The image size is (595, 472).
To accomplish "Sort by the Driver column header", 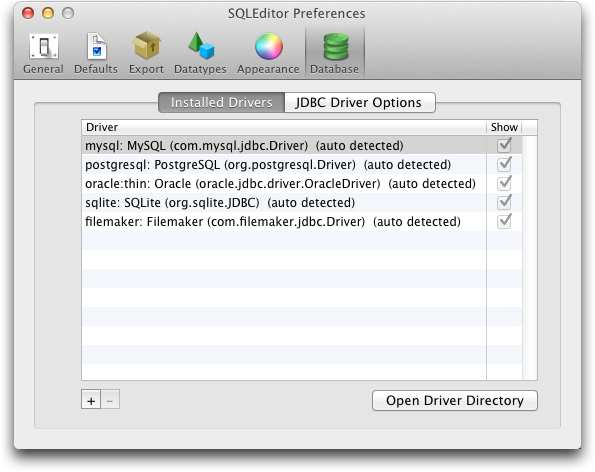I will (x=283, y=127).
